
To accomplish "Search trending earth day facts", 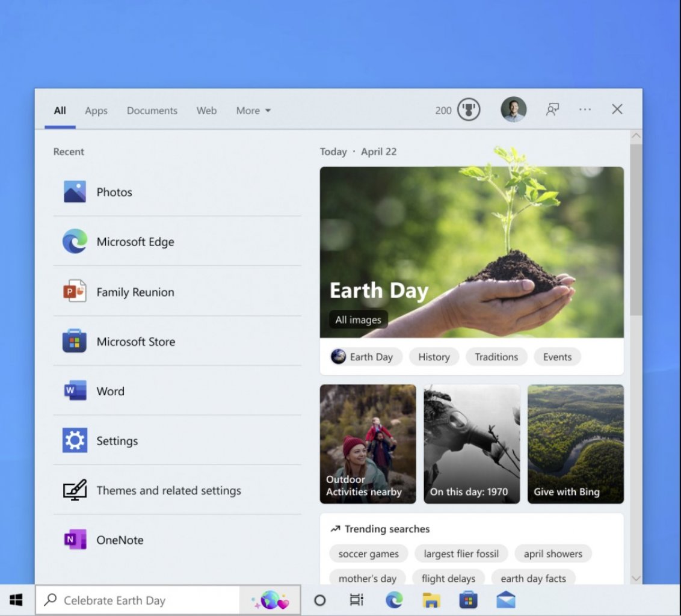I will (x=533, y=577).
